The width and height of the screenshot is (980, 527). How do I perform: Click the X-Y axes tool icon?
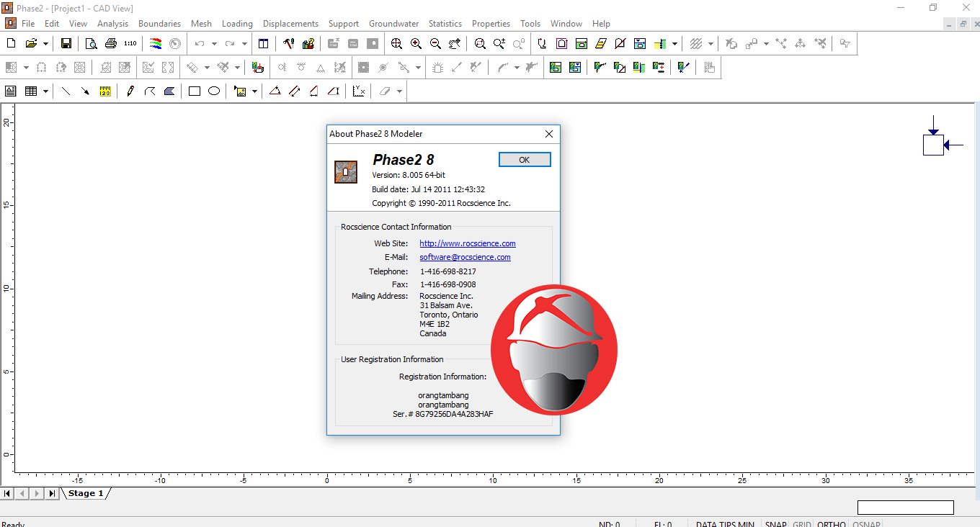[x=359, y=91]
